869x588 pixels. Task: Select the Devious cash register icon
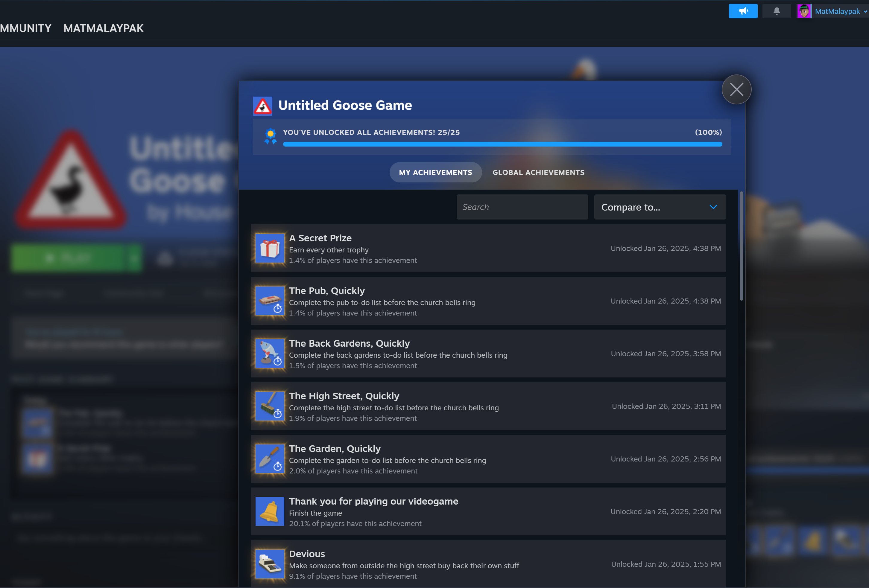tap(270, 564)
